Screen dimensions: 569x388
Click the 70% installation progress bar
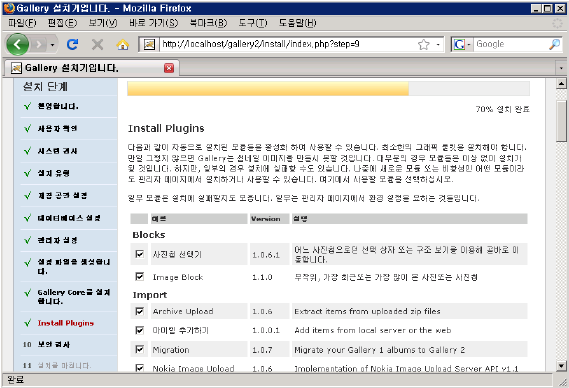tap(328, 89)
